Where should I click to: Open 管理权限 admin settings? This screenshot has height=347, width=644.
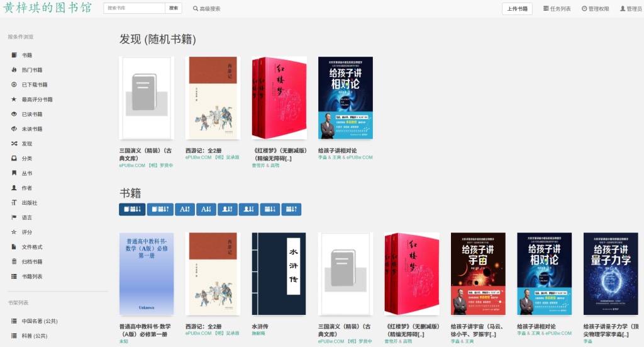(x=595, y=9)
